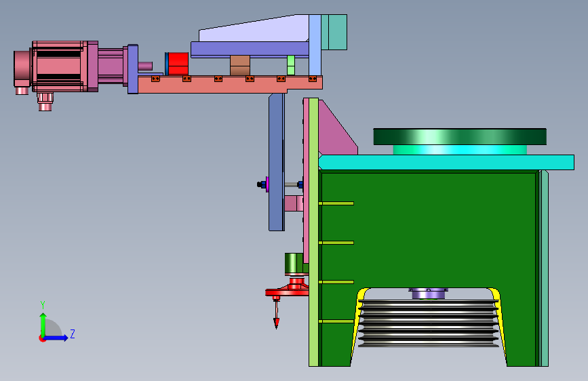Pick the pink spacer block beside the blue plate
The image size is (588, 381).
[x=294, y=203]
